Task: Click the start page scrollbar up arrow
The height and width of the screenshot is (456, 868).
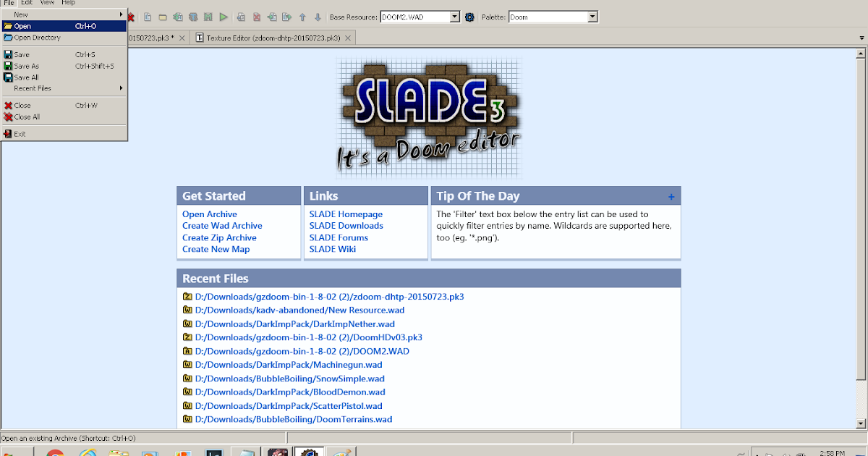Action: coord(861,53)
